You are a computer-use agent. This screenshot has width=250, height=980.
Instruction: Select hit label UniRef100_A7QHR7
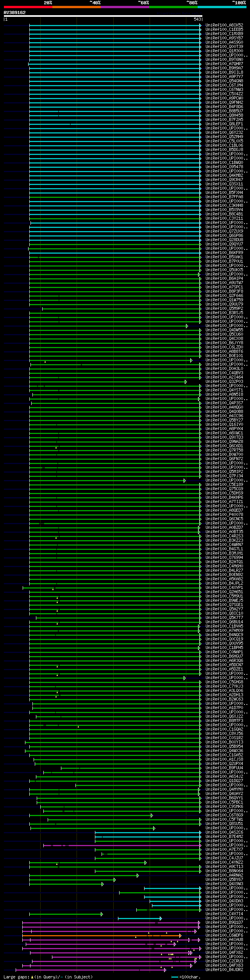[x=224, y=64]
